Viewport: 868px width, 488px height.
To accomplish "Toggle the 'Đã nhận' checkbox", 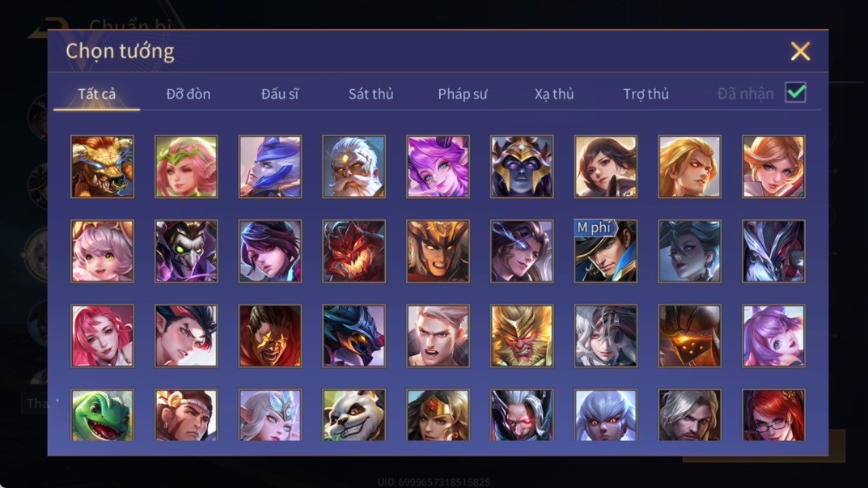I will [x=795, y=92].
